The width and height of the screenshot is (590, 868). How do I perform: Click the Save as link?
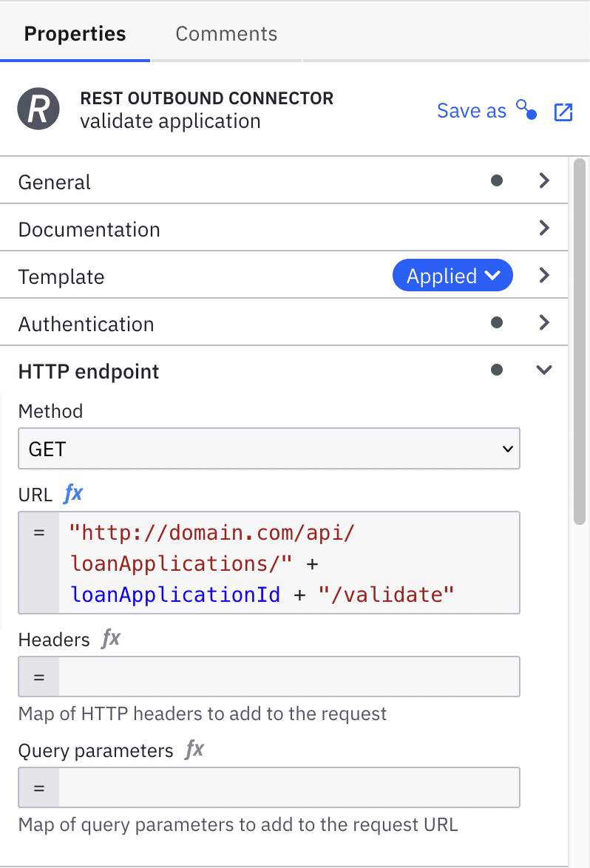tap(472, 111)
